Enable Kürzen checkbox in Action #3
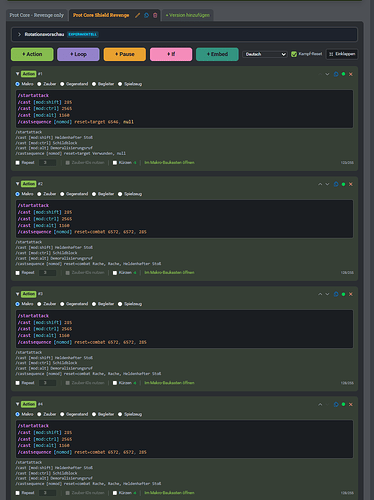 click(x=115, y=383)
